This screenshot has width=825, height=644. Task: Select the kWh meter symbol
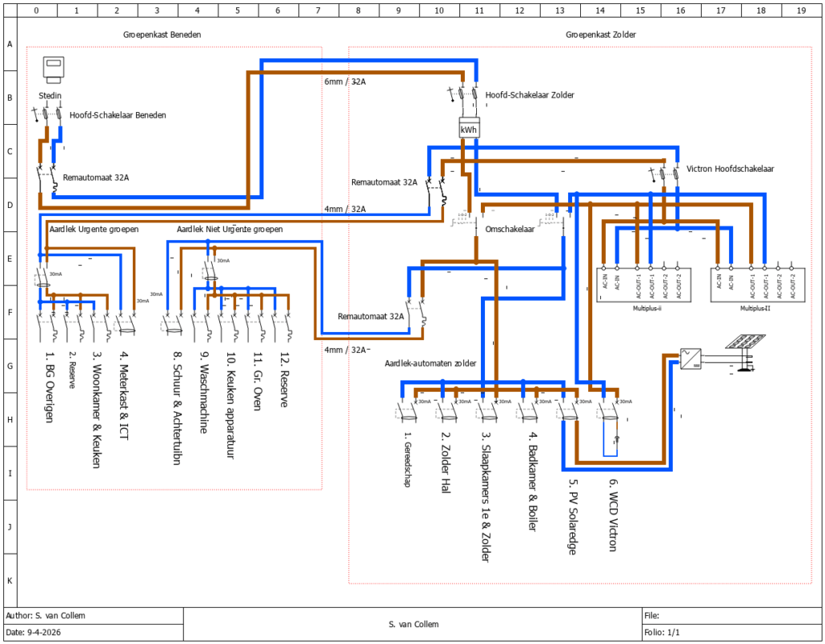pyautogui.click(x=468, y=129)
